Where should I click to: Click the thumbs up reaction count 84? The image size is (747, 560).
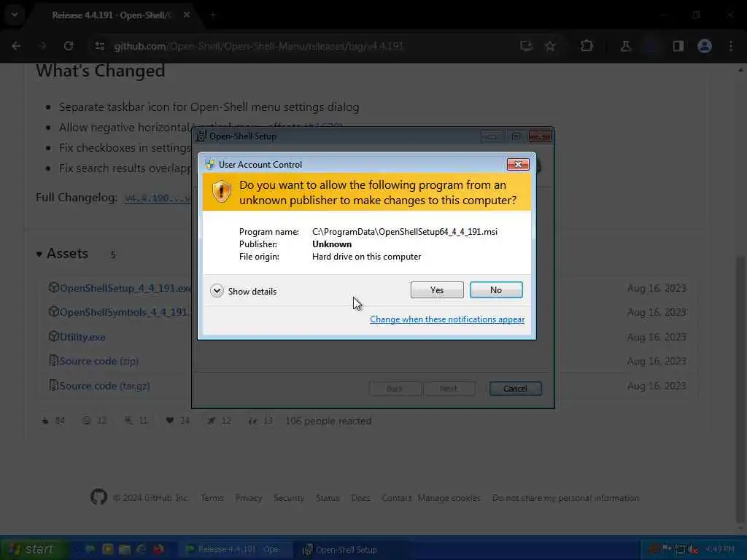[53, 421]
